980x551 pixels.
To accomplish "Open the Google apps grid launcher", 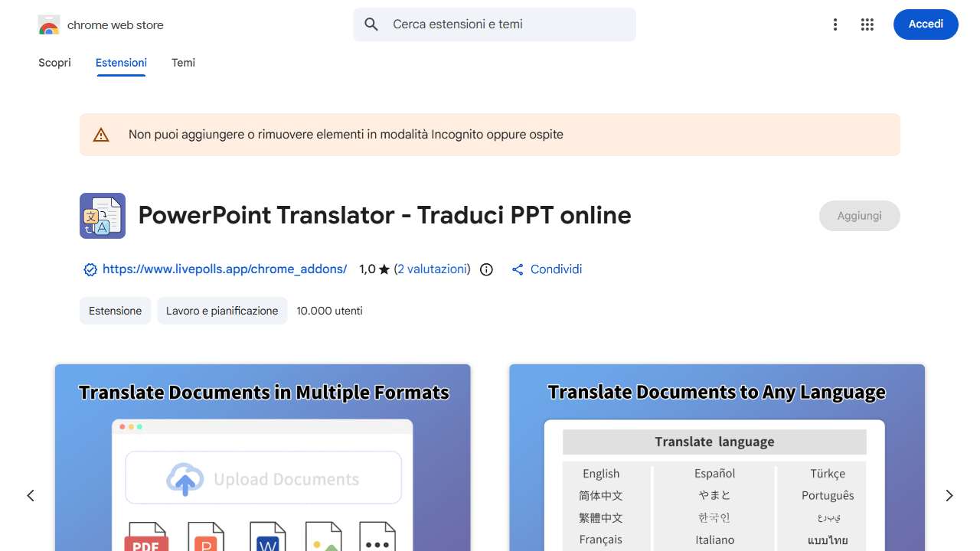I will [x=867, y=24].
